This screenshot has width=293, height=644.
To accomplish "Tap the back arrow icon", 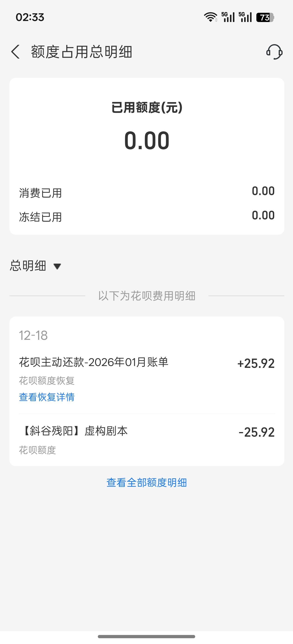I will click(16, 52).
